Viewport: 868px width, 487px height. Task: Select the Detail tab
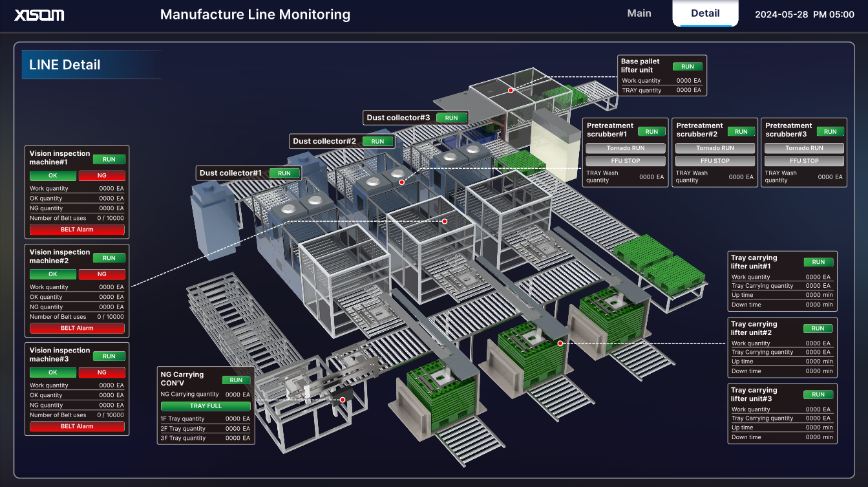(x=705, y=12)
